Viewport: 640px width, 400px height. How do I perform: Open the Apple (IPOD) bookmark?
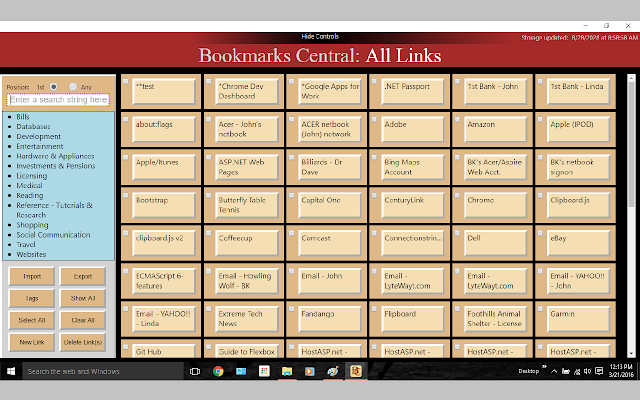pos(578,129)
